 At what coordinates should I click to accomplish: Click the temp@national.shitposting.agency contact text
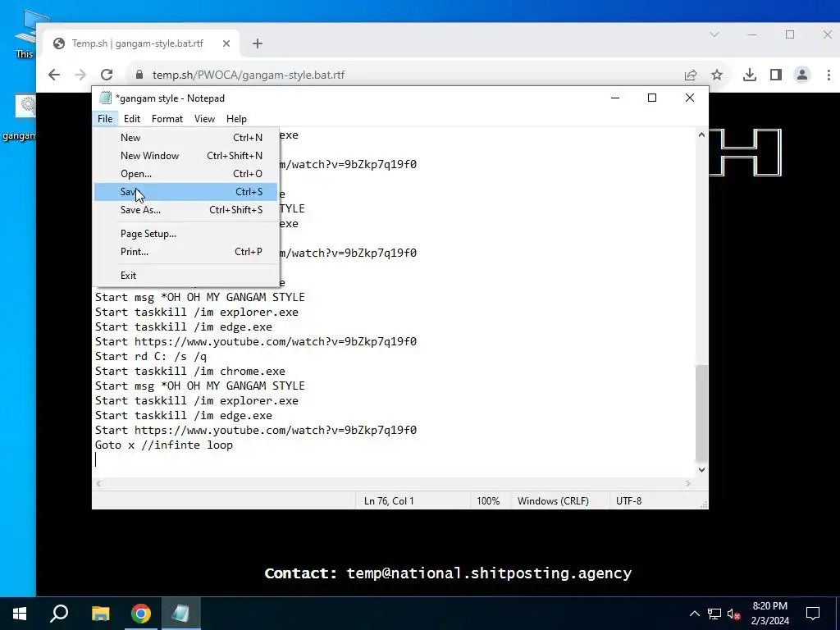pos(489,573)
